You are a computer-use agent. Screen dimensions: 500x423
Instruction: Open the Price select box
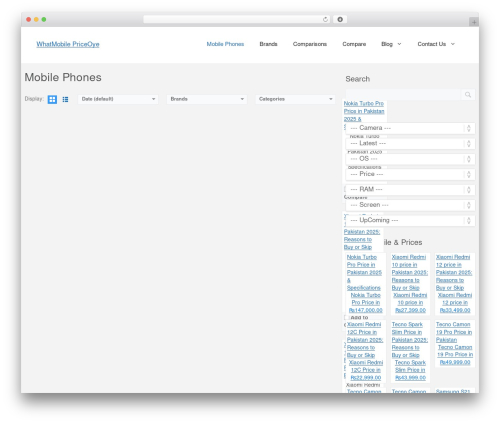(410, 174)
